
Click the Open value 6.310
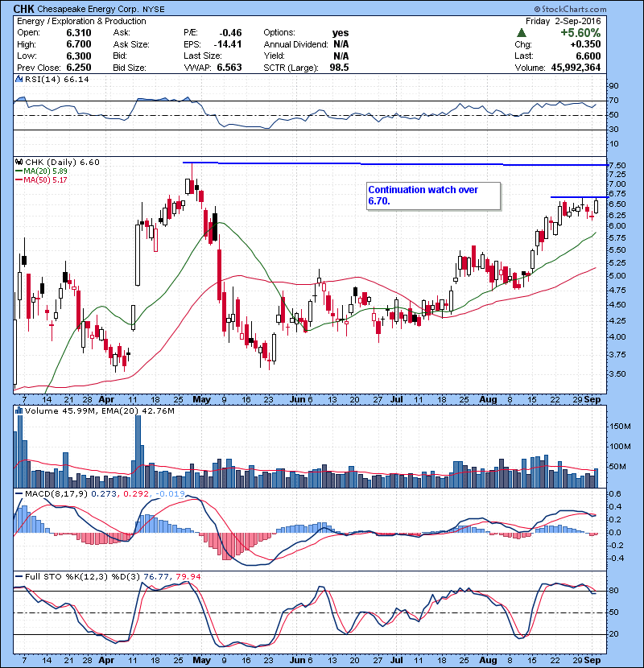click(x=79, y=33)
